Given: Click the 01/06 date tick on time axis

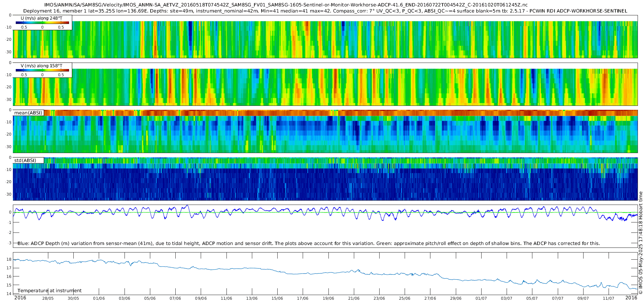Looking at the screenshot, I should coord(99,298).
